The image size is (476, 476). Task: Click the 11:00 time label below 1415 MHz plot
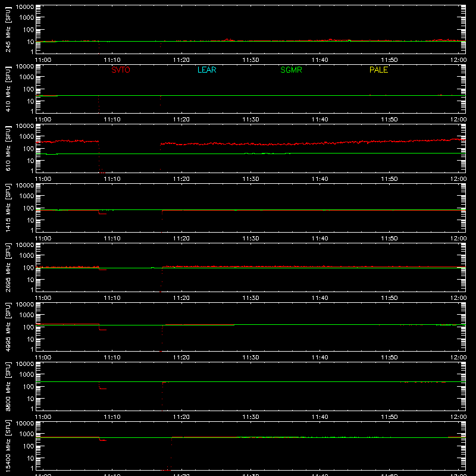[x=43, y=239]
